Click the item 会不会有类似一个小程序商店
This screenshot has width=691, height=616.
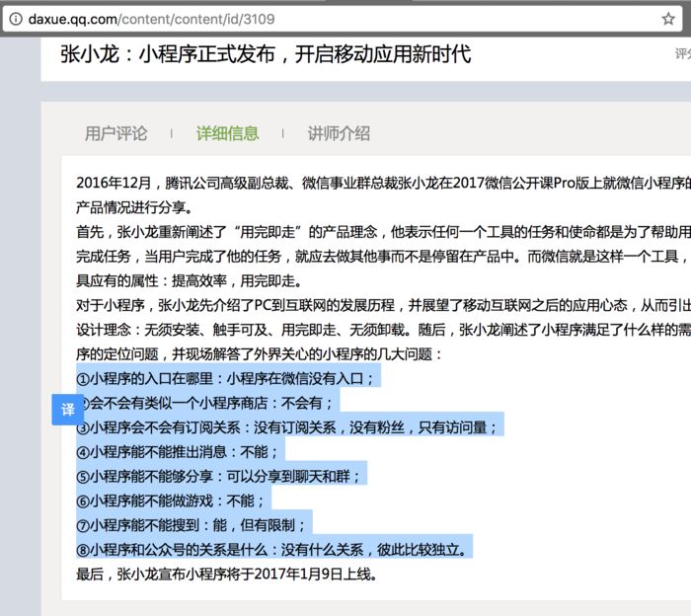[x=208, y=403]
